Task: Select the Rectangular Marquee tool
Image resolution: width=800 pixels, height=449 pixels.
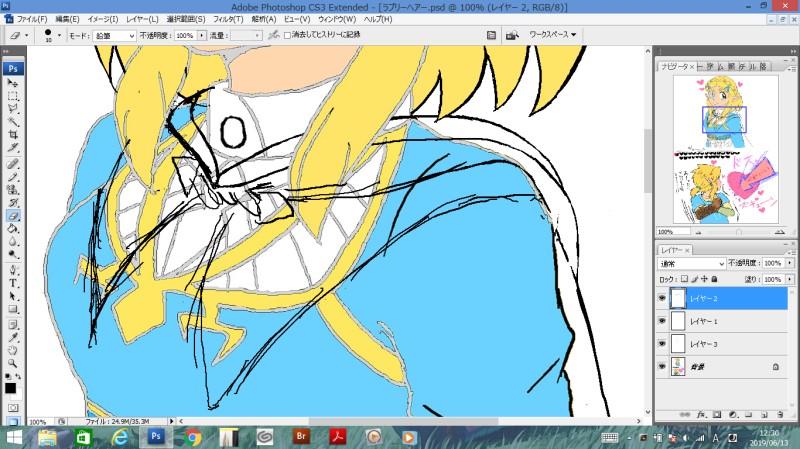Action: click(13, 96)
